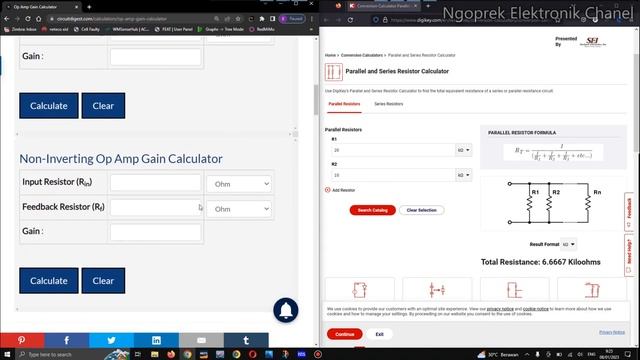Expand the hidden bookmarks chevron
The height and width of the screenshot is (360, 640).
(311, 29)
